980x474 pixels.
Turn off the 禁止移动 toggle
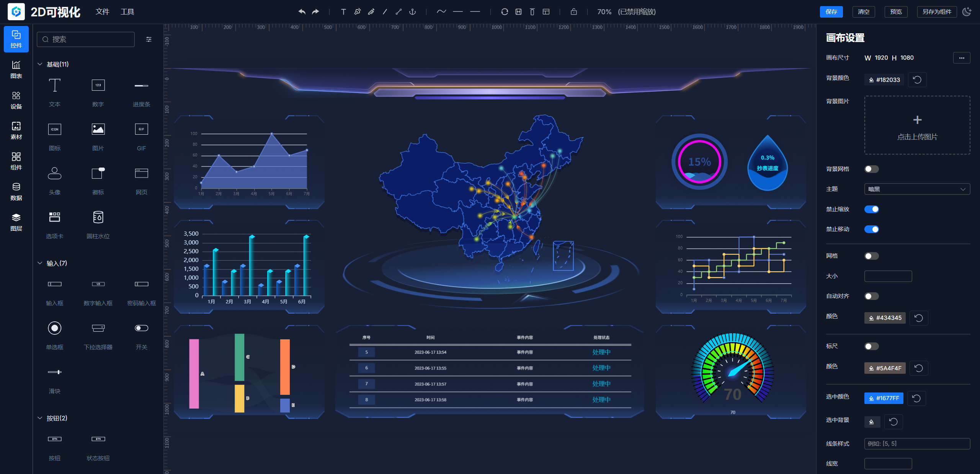(x=872, y=229)
